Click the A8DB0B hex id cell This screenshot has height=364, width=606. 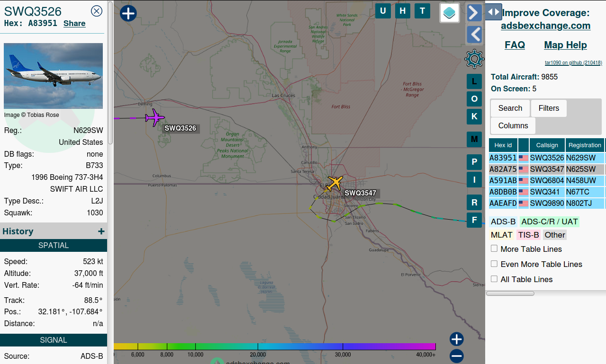point(503,192)
